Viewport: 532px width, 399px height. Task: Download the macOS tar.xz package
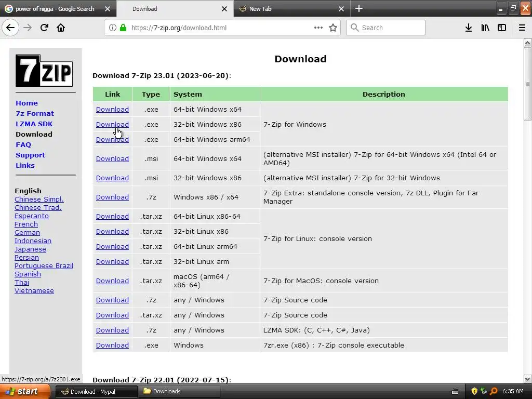pyautogui.click(x=112, y=281)
